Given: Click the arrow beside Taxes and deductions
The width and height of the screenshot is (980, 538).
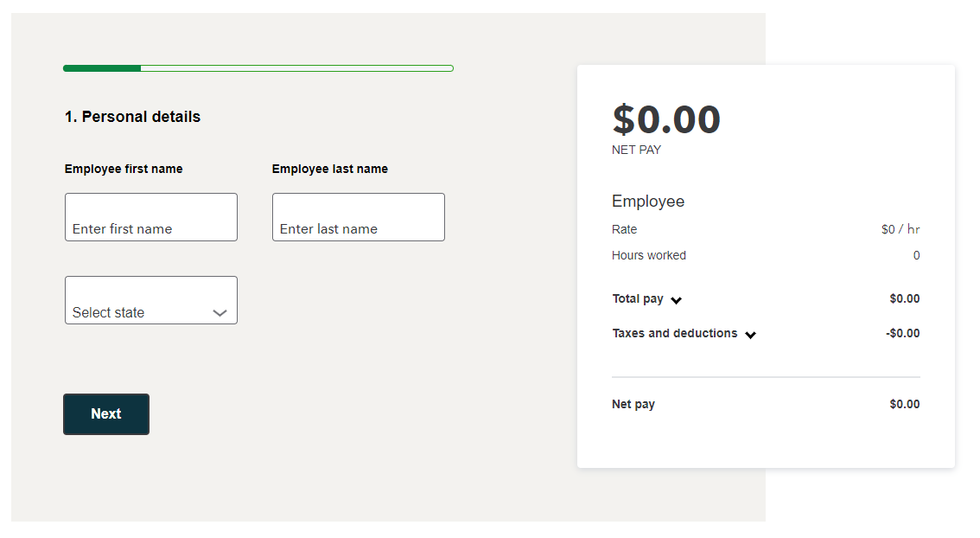Looking at the screenshot, I should point(751,335).
